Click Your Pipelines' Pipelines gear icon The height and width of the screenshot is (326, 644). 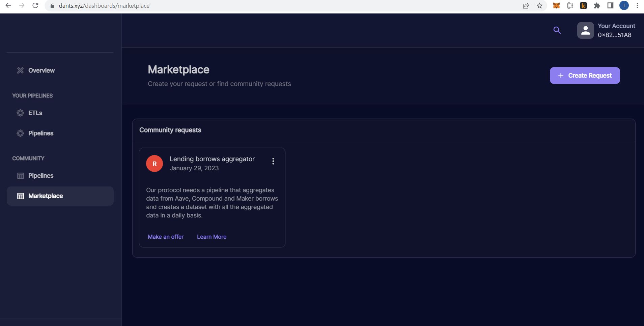tap(21, 133)
